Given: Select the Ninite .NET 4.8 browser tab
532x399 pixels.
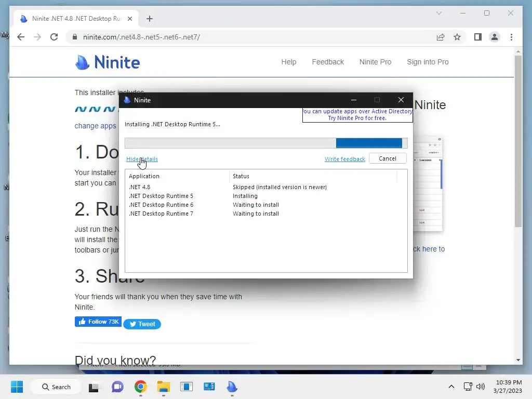Looking at the screenshot, I should pyautogui.click(x=76, y=19).
